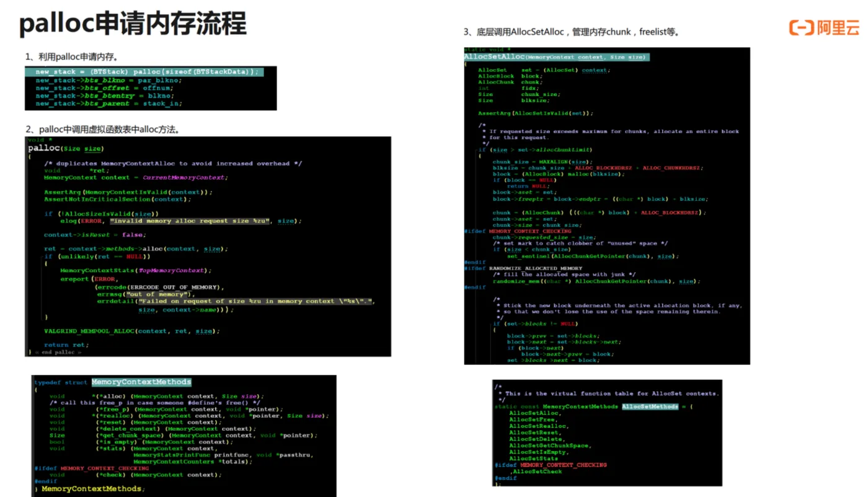868x497 pixels.
Task: Click the "(*get_chunk_space)" function pointer line
Action: click(x=184, y=435)
